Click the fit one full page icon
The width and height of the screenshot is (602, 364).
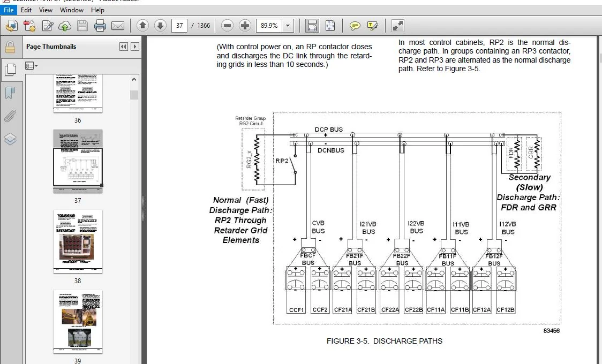pos(330,26)
